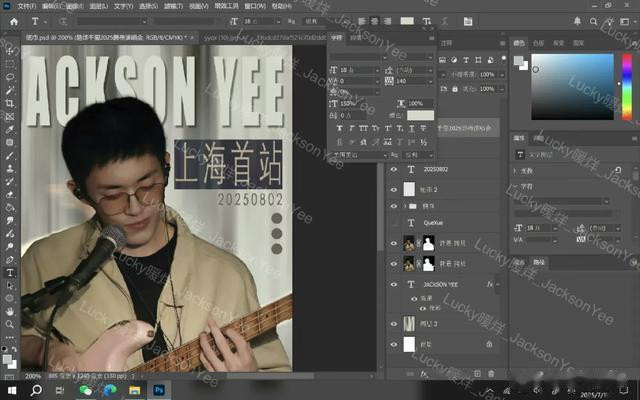
Task: Select the Brush tool
Action: 9,156
